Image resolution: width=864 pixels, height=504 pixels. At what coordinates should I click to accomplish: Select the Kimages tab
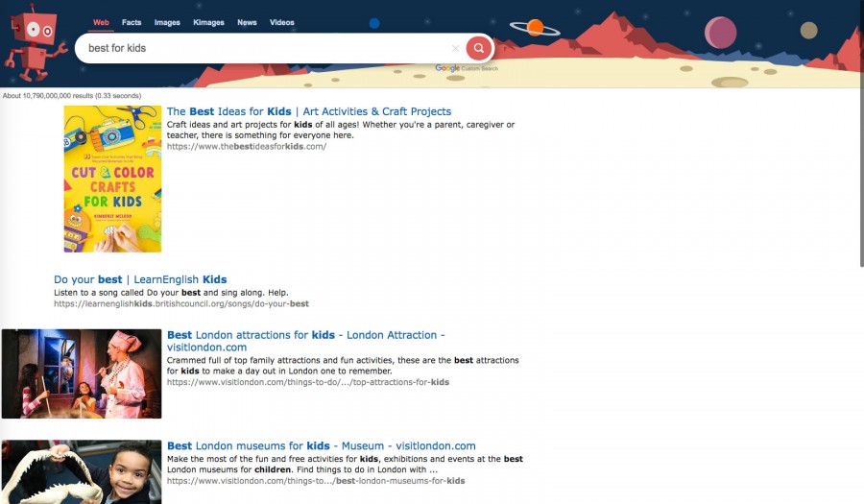pos(207,22)
